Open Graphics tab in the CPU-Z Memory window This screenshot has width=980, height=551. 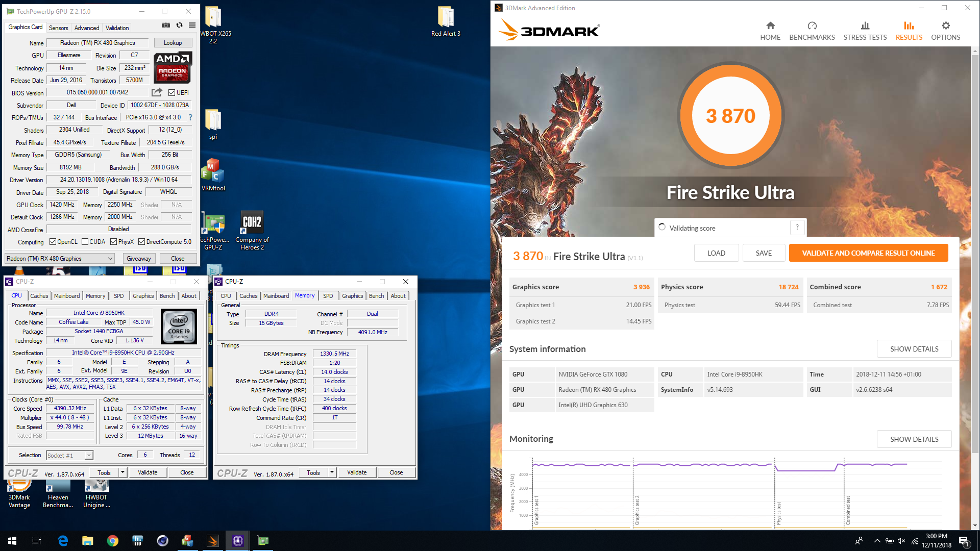pyautogui.click(x=353, y=296)
